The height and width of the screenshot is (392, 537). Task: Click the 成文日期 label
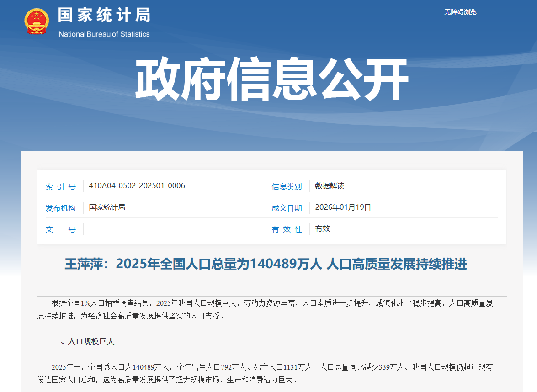pyautogui.click(x=287, y=208)
